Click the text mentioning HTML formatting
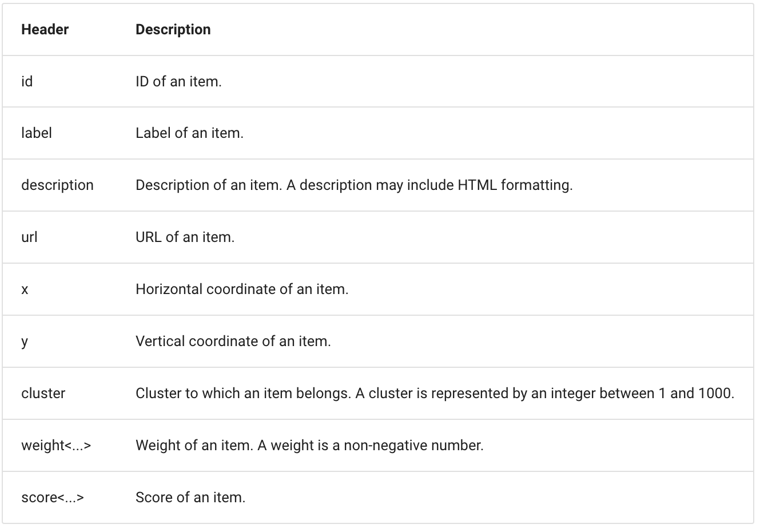 tap(354, 185)
